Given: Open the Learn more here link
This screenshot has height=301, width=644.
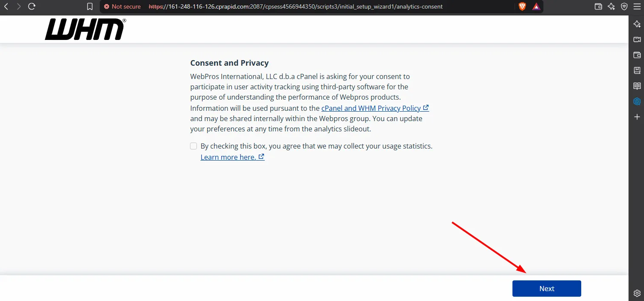Looking at the screenshot, I should pos(232,157).
